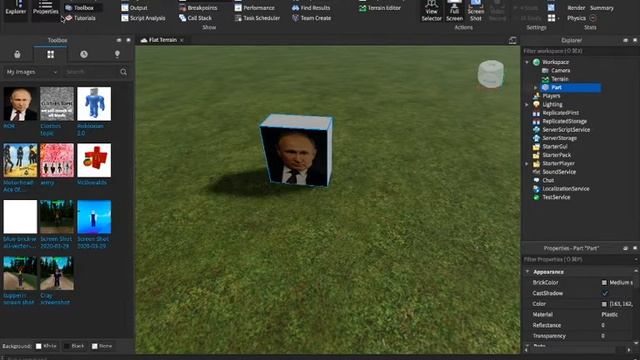Click the Transparency value field
Viewport: 640px width, 360px height.
coord(616,336)
